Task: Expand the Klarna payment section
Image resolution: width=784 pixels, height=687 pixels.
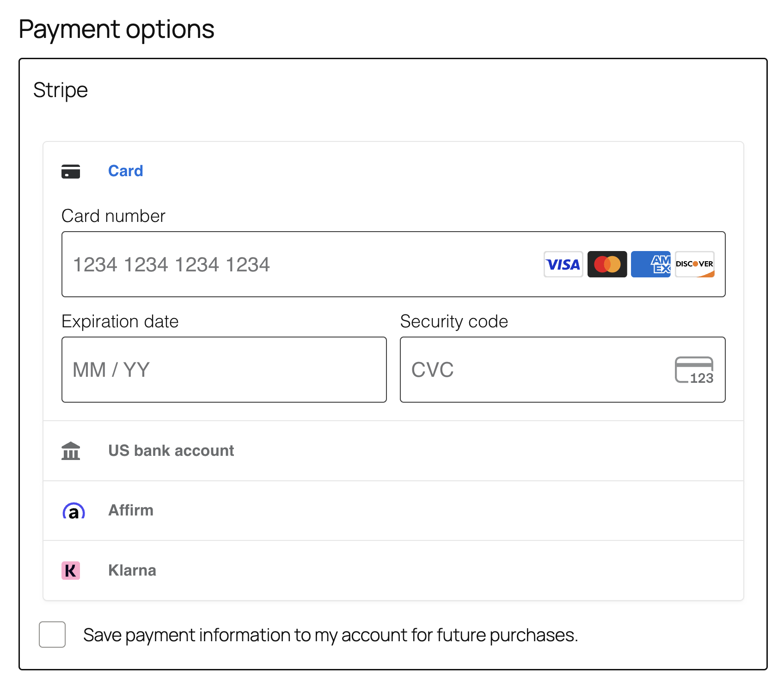Action: click(132, 570)
